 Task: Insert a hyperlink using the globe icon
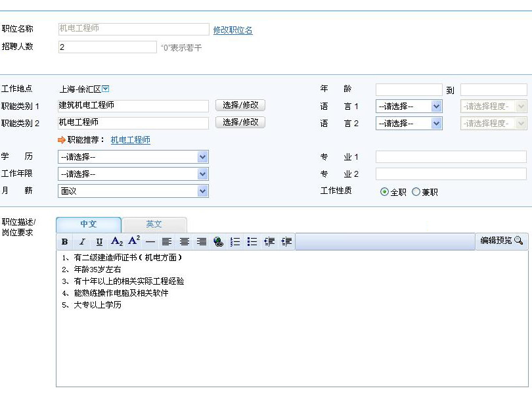219,242
